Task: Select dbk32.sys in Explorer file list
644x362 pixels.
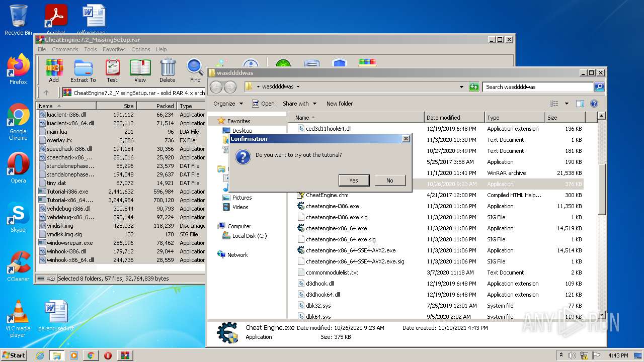Action: pos(318,306)
